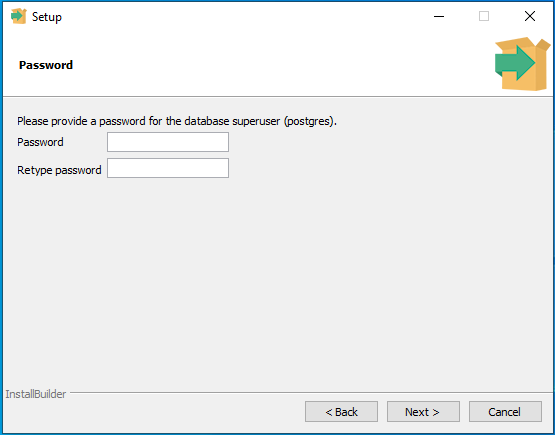Focus the Password input field
Image resolution: width=555 pixels, height=436 pixels.
(x=168, y=142)
